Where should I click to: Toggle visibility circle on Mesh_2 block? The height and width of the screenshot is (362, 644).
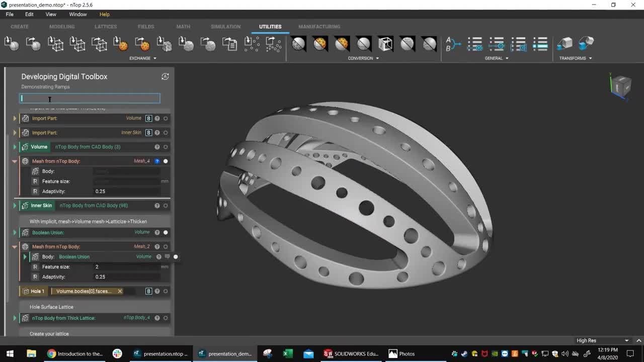click(x=166, y=247)
